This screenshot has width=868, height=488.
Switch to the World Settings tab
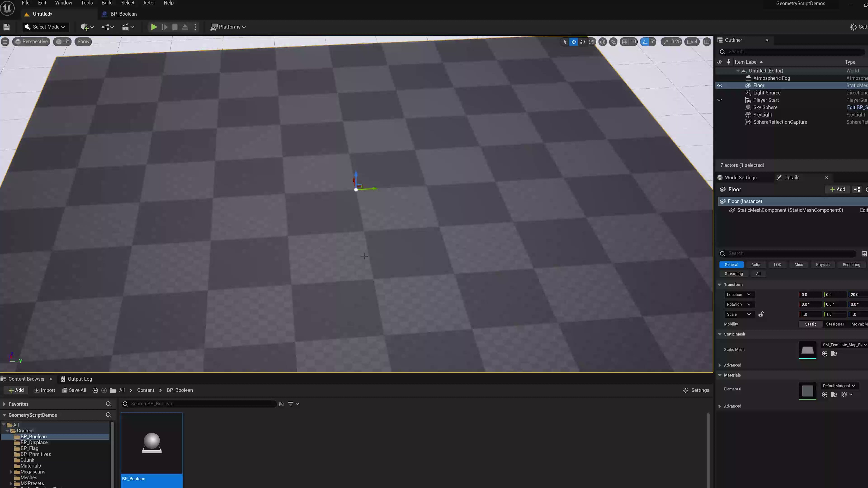740,178
